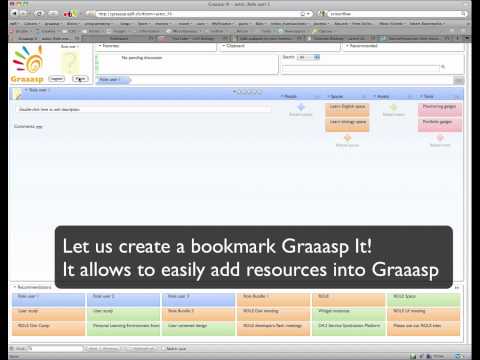Click the eBay colored toolbar icon

point(70,13)
